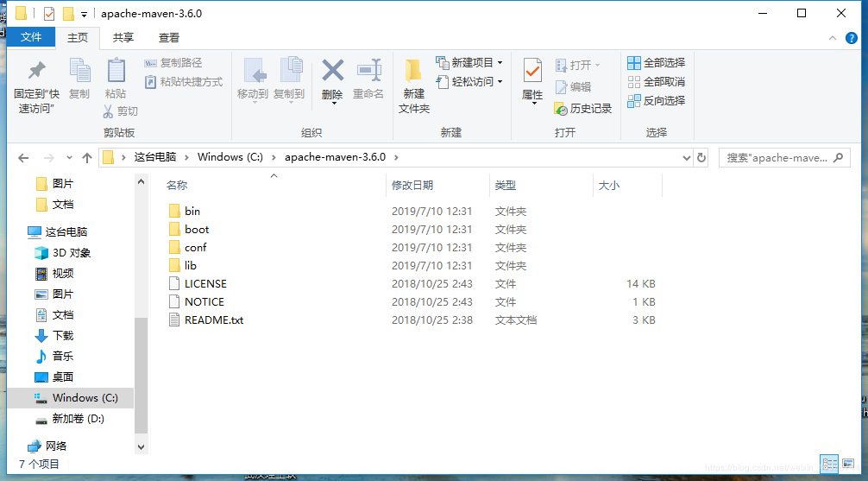The height and width of the screenshot is (481, 868).
Task: Create a New folder (新建文件夹)
Action: coord(414,85)
